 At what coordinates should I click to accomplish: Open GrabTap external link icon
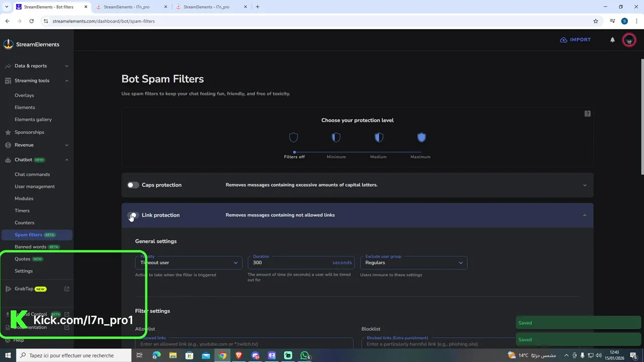pos(67,289)
